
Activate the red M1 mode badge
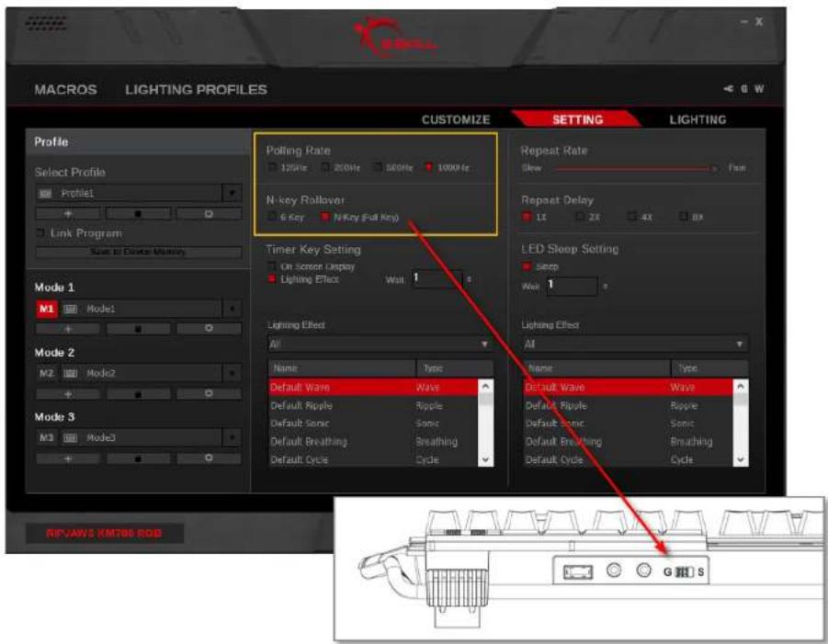[x=47, y=309]
